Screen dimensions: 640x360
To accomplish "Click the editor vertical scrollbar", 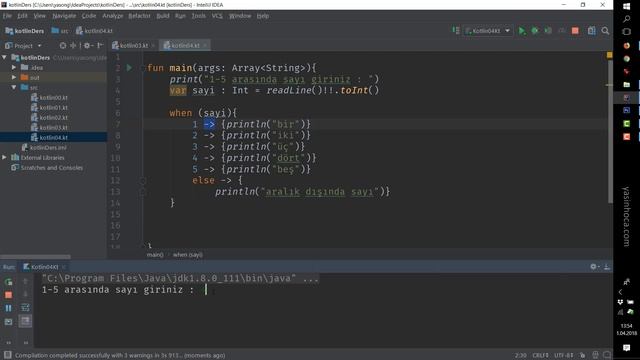I will [610, 131].
